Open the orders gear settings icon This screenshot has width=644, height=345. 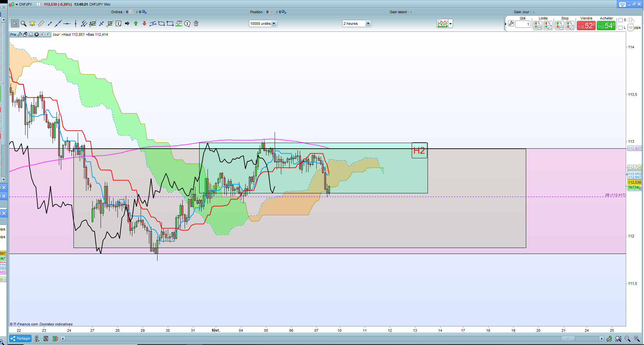(x=144, y=12)
